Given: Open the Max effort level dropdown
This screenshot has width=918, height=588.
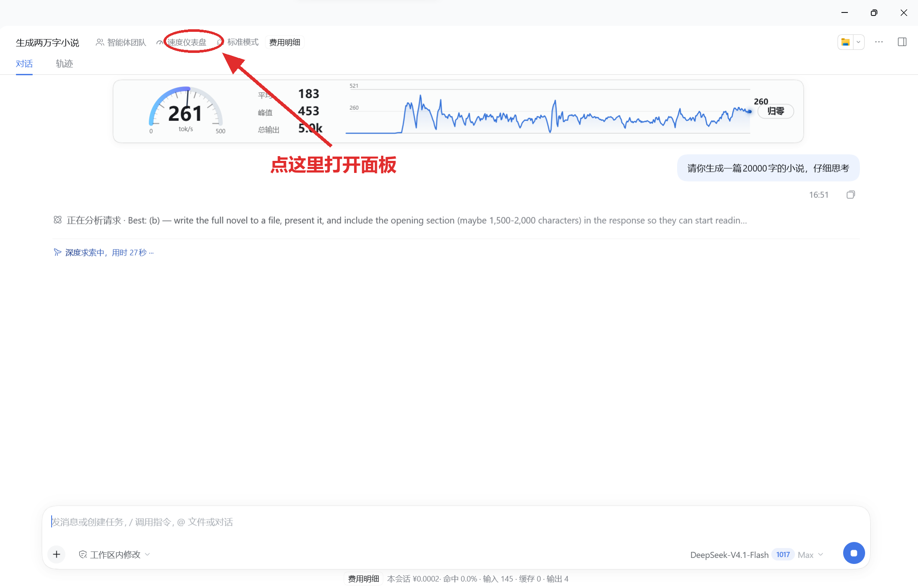Looking at the screenshot, I should click(x=810, y=555).
